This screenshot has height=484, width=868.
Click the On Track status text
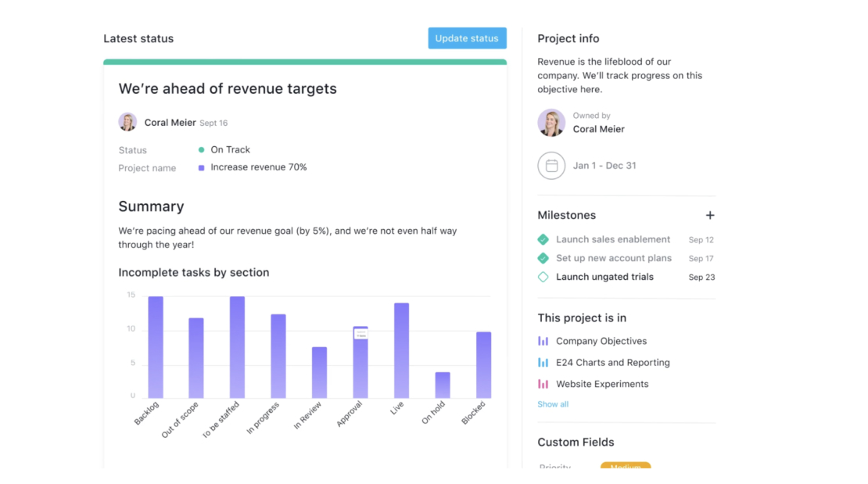pyautogui.click(x=230, y=149)
